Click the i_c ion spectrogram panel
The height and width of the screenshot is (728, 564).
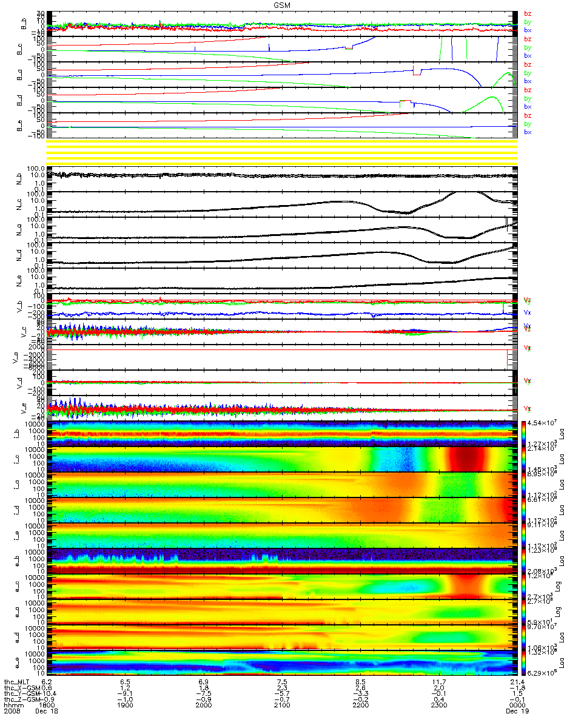point(281,458)
